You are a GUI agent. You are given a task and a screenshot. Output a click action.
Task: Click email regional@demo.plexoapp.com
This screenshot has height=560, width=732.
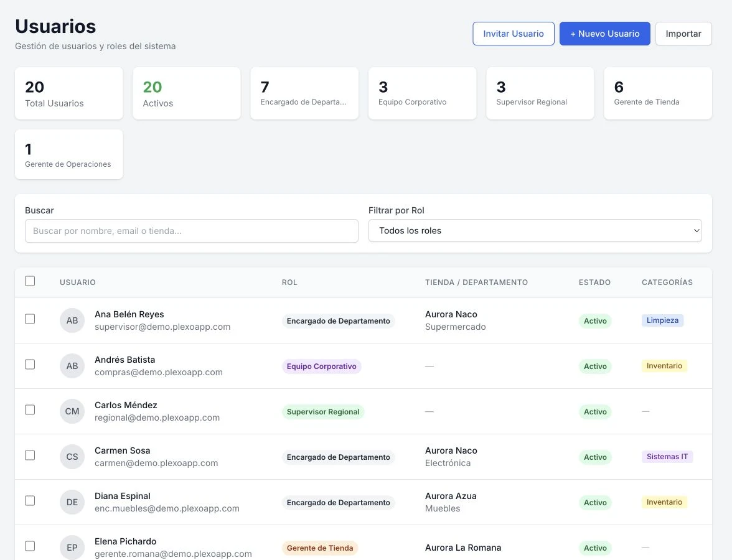tap(157, 418)
